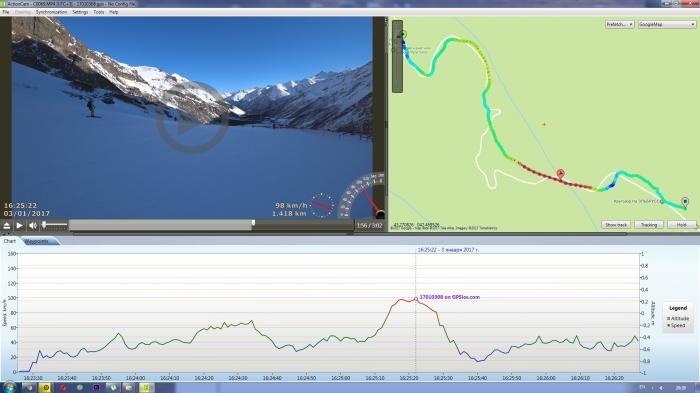Open the GoogleMap provider dropdown

coord(667,25)
